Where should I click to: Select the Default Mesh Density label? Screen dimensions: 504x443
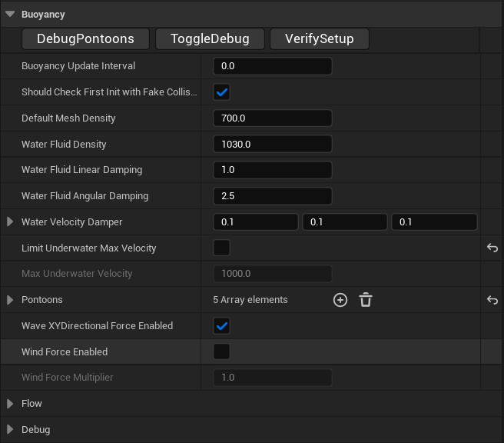pos(68,118)
